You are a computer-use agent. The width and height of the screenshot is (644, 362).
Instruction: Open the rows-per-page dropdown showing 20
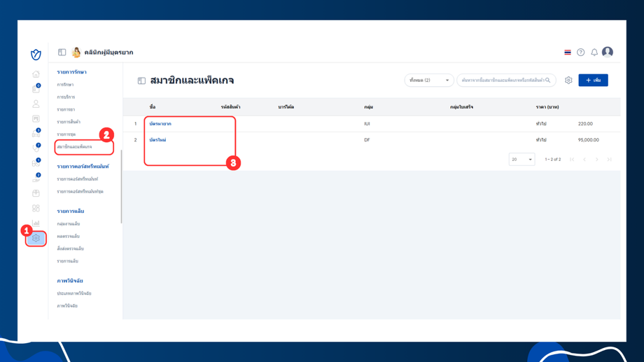pyautogui.click(x=521, y=160)
